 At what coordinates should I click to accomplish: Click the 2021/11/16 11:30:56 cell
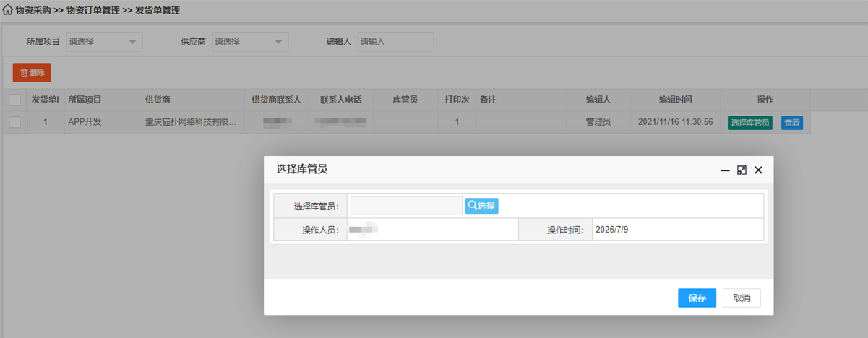click(x=676, y=122)
